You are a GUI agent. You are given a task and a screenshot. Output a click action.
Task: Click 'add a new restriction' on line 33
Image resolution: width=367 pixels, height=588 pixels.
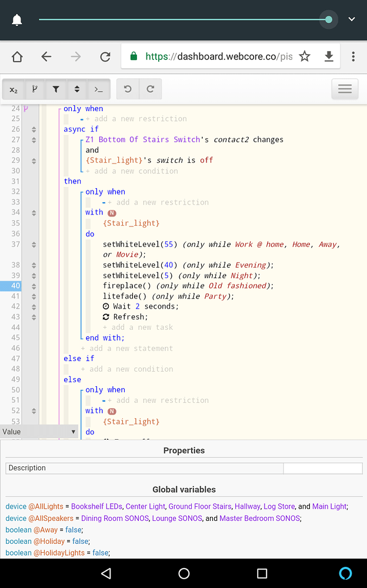[x=158, y=202]
